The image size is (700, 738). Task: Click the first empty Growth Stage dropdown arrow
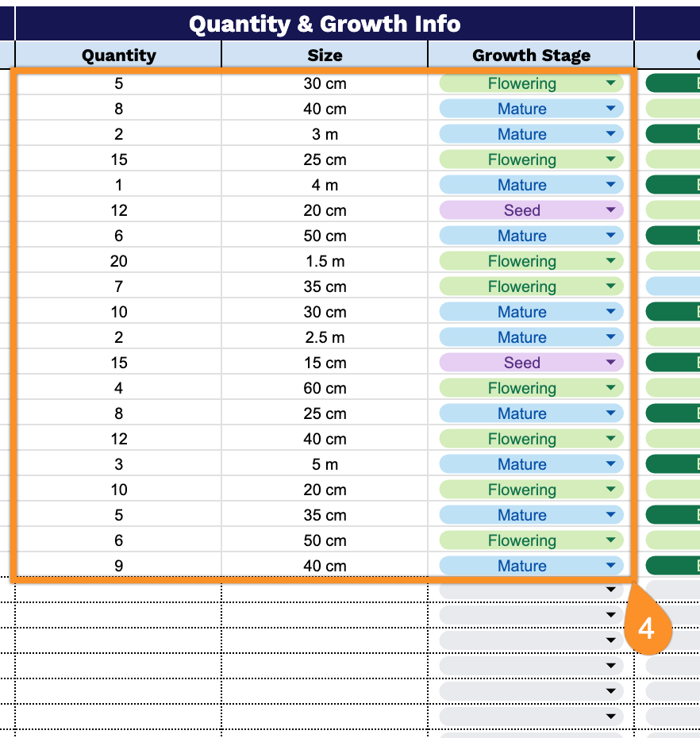610,590
